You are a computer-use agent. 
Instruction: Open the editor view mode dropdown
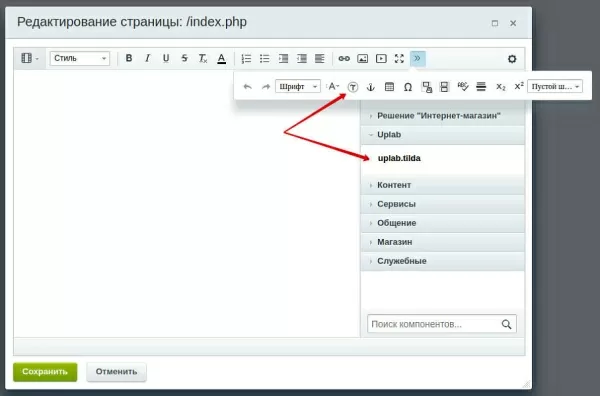pos(30,58)
